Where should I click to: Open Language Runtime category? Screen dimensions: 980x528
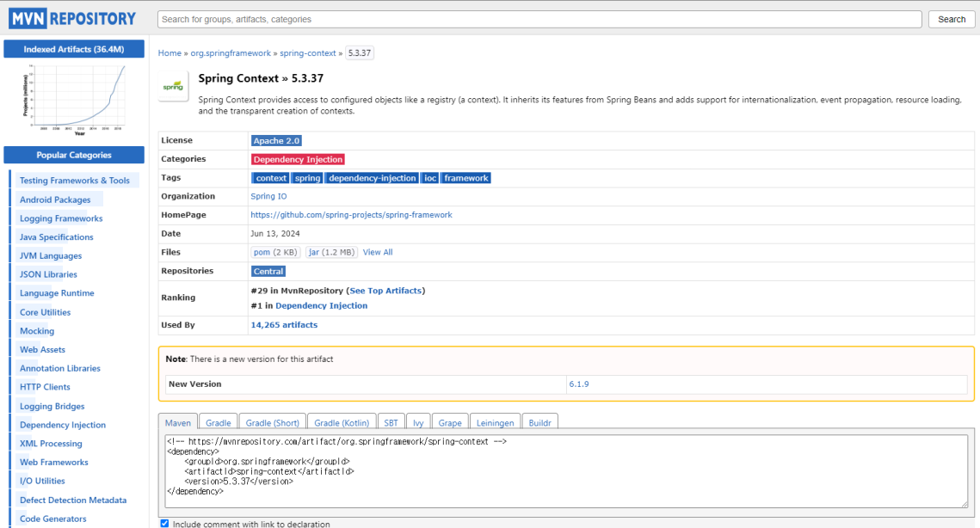coord(57,293)
